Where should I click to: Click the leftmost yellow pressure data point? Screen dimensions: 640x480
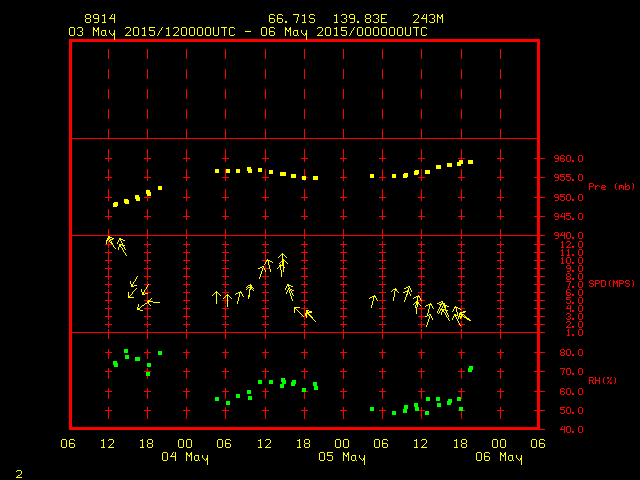click(x=115, y=204)
